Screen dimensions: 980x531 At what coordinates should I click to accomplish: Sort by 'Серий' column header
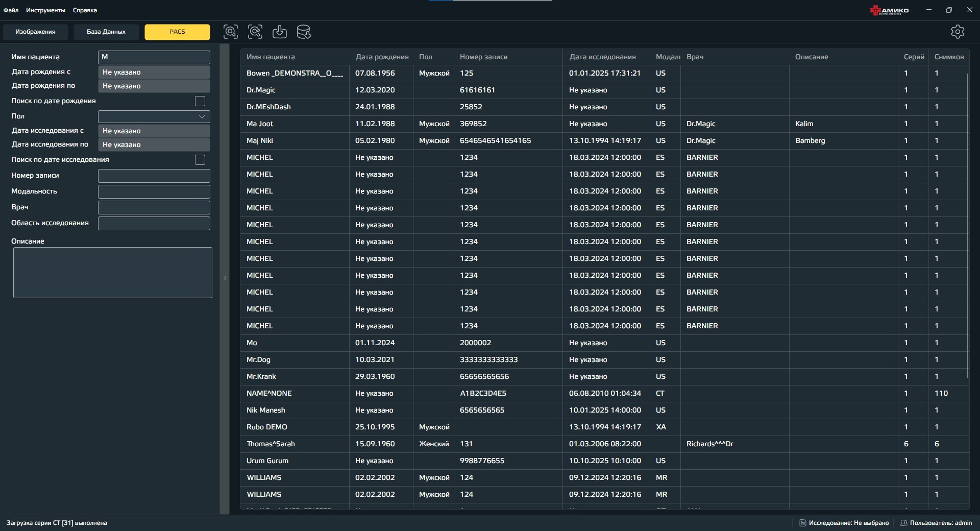click(913, 57)
